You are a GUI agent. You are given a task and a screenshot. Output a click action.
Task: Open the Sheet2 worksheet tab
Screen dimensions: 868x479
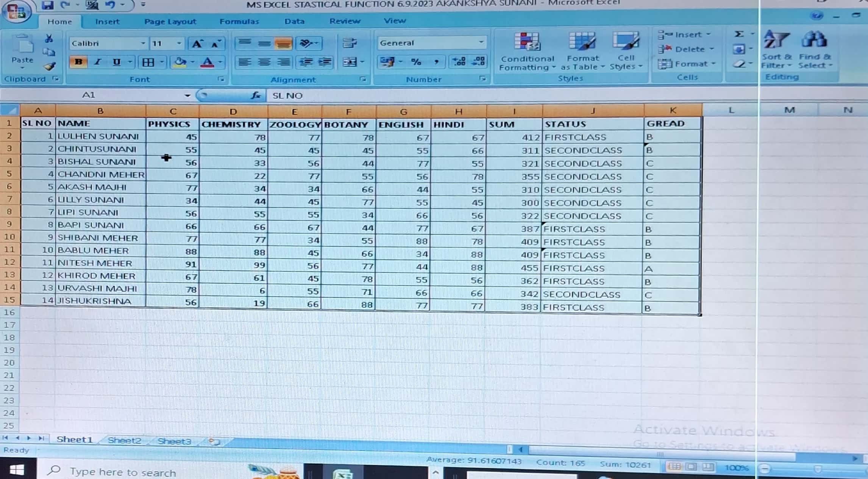[x=124, y=440]
